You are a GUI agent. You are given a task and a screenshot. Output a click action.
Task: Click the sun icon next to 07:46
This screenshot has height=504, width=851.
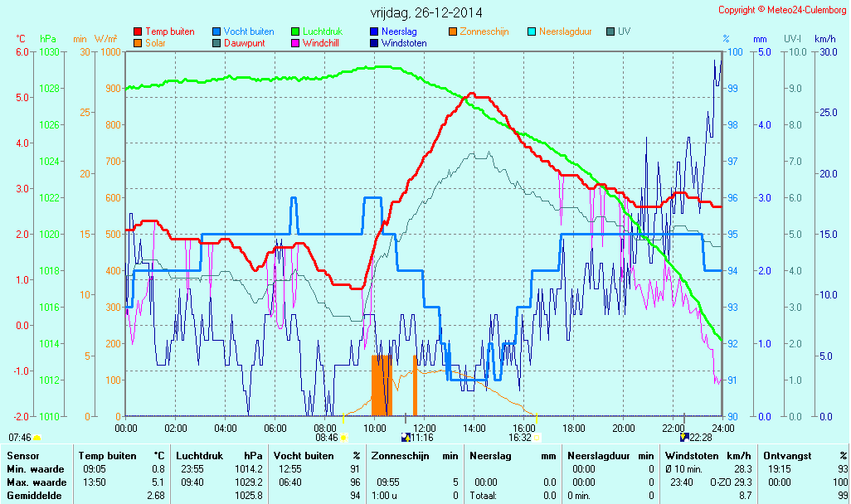37,437
